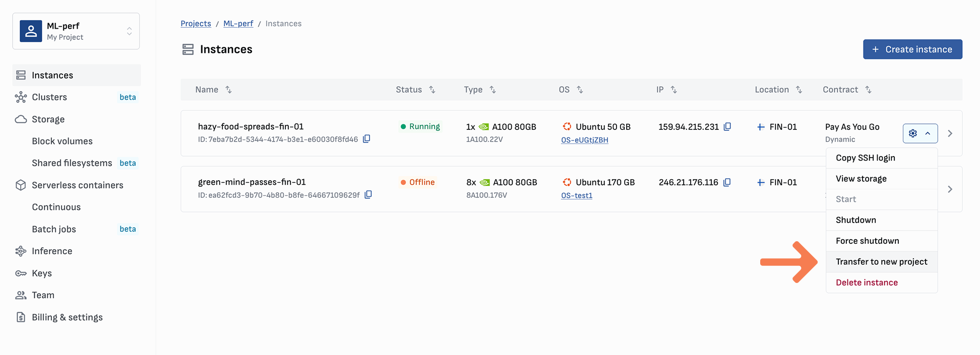The image size is (980, 355).
Task: Copy instance ID for green-mind-passes-fin-01
Action: (x=368, y=195)
